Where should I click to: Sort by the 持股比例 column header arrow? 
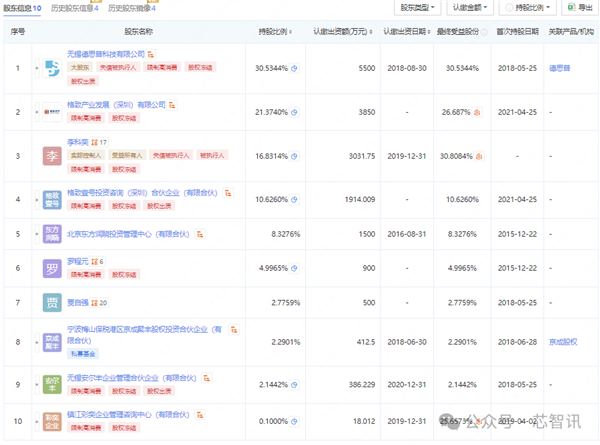coord(290,32)
